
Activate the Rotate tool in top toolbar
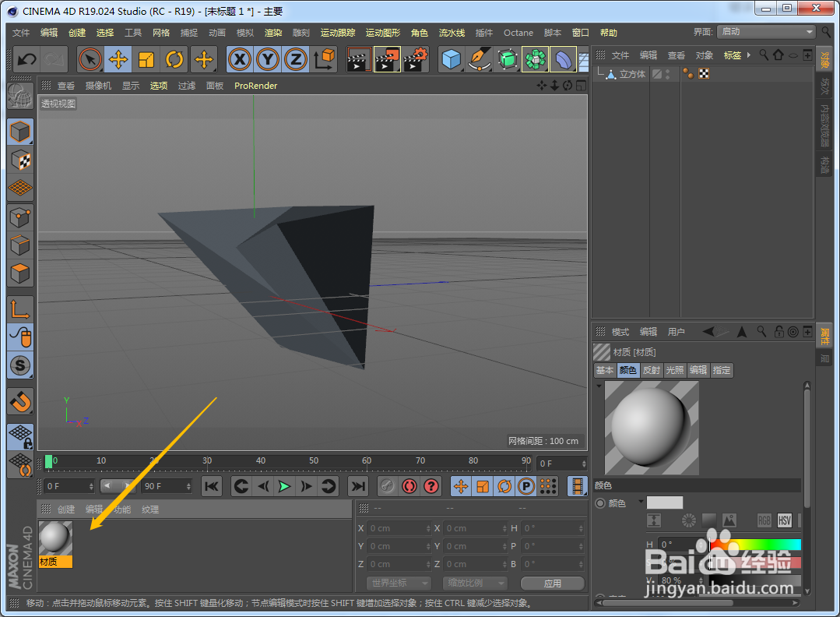click(x=174, y=59)
